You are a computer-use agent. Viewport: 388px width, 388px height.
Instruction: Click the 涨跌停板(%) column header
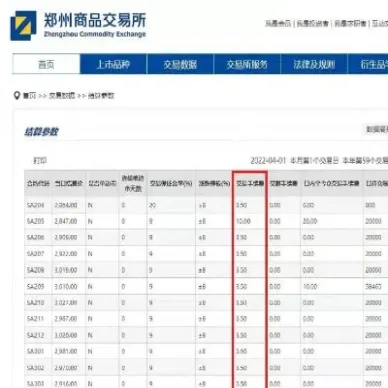coord(214,184)
